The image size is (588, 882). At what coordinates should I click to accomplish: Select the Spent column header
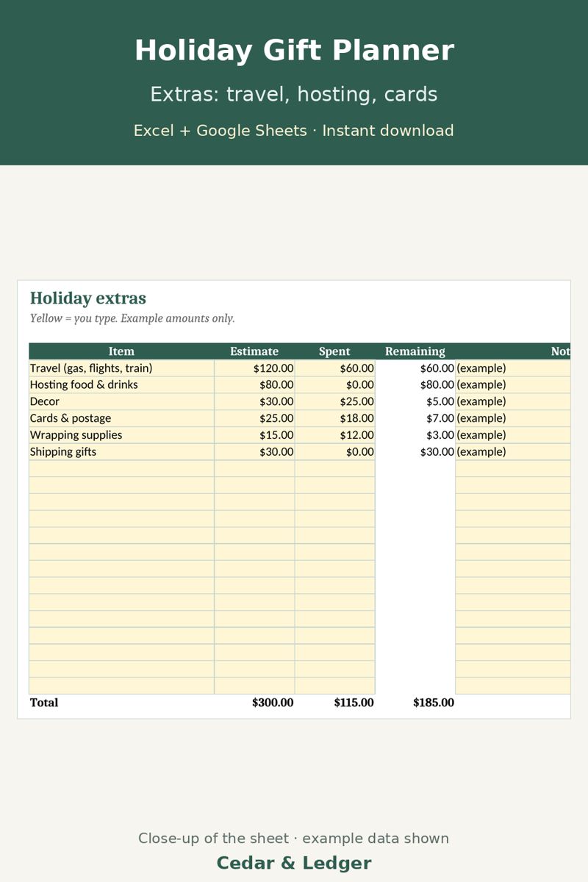click(x=334, y=351)
